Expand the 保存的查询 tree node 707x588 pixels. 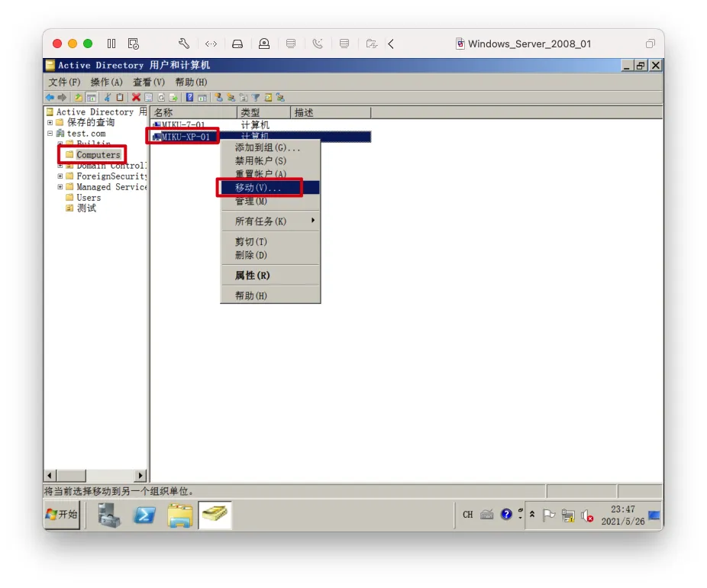[x=50, y=122]
